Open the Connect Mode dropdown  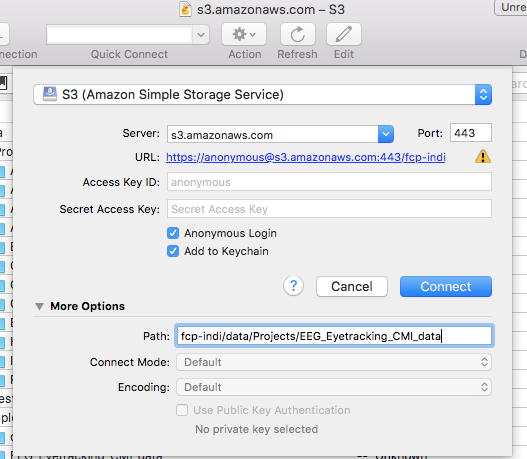(334, 362)
